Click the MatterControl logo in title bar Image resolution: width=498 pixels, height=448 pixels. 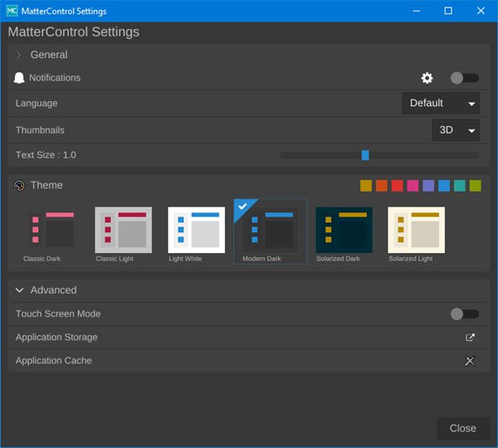tap(12, 11)
